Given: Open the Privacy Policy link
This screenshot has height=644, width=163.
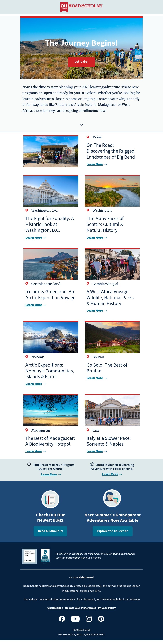Looking at the screenshot, I should pos(107,608).
